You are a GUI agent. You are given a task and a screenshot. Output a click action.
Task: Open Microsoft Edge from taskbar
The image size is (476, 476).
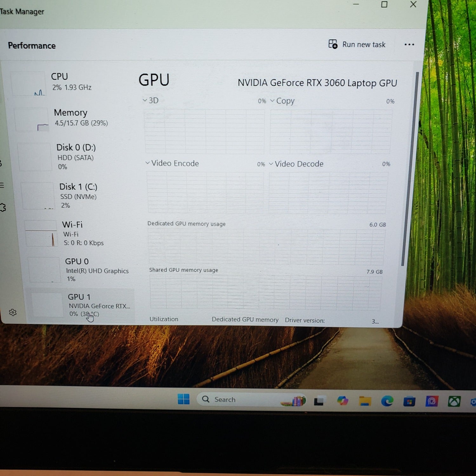click(x=387, y=401)
